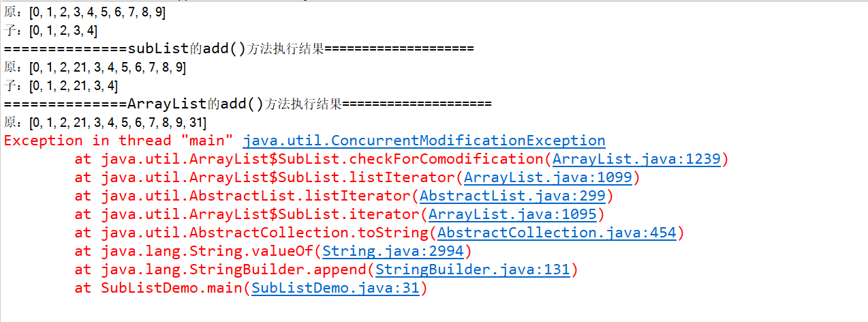Click the ArrayList add() separator line

point(247,104)
